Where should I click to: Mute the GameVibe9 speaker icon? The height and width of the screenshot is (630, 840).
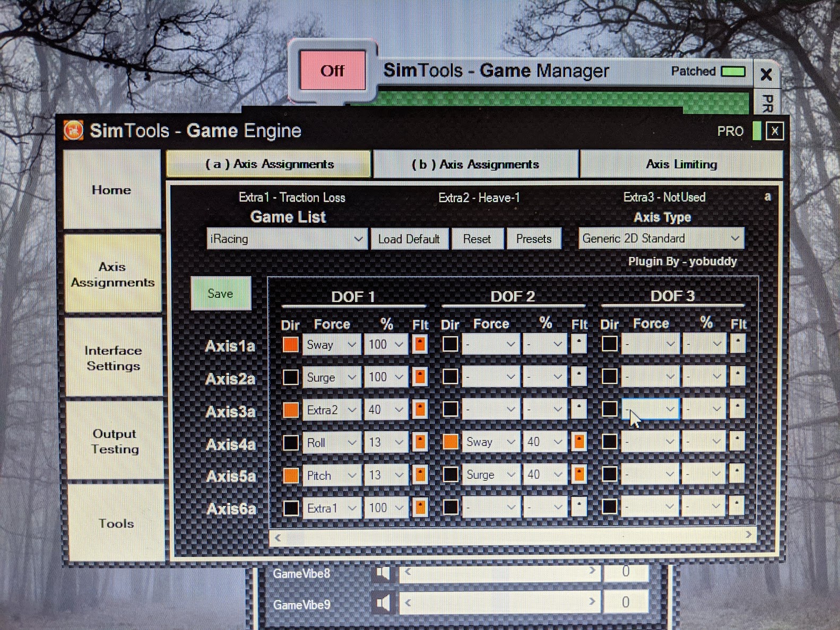[383, 603]
